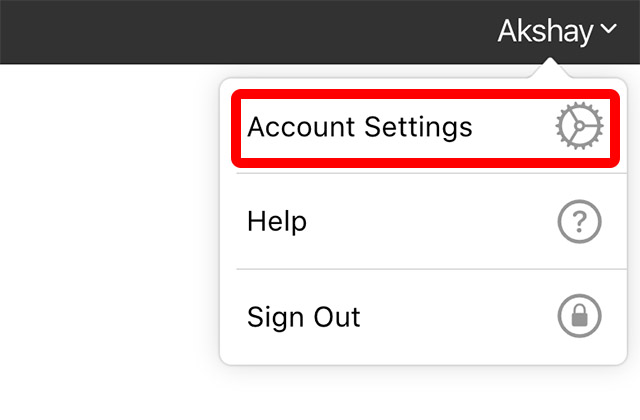Click the popover's empty bottom padding

pos(423,354)
